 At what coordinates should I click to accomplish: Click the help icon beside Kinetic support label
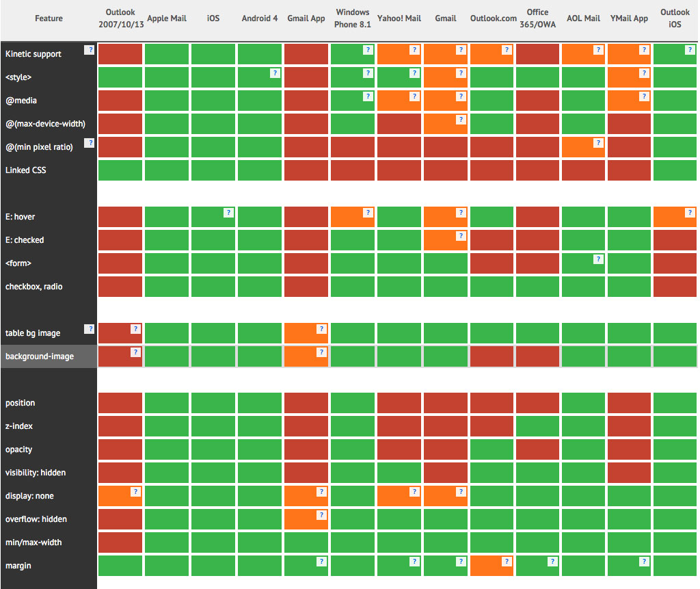[x=90, y=50]
